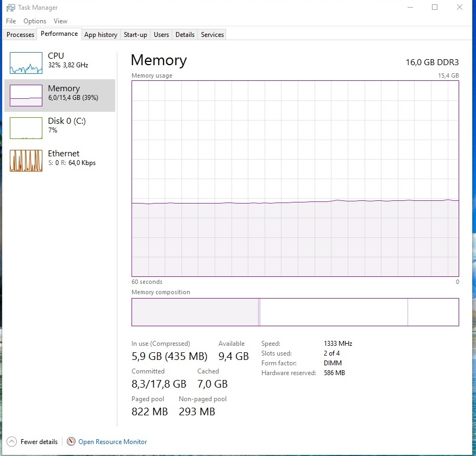
Task: Open the File menu
Action: (x=11, y=21)
